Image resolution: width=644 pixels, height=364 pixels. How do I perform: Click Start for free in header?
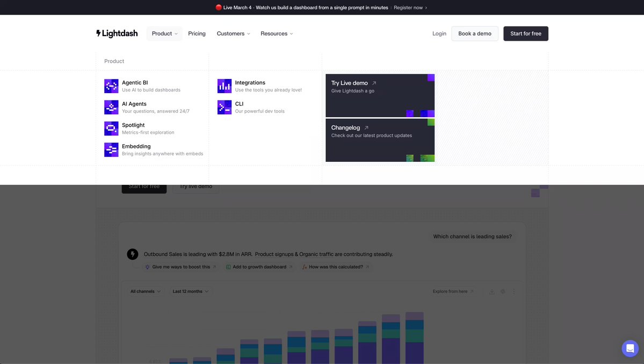coord(526,34)
